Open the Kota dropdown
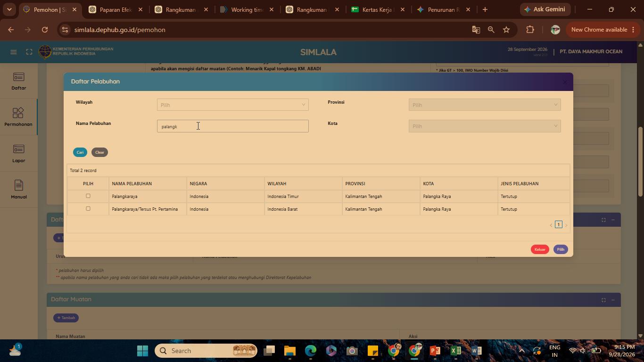Screen dimensions: 644x362 tap(485, 126)
